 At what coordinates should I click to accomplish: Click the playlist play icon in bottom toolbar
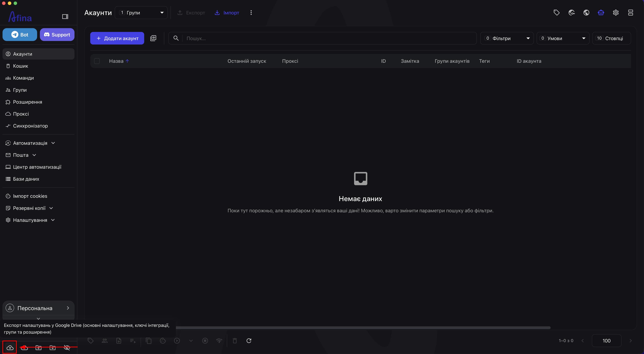coord(133,340)
